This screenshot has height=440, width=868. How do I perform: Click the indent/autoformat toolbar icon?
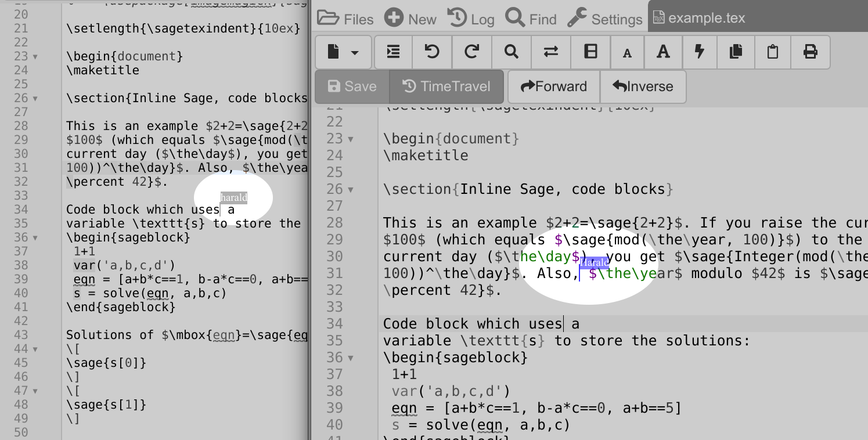coord(393,52)
